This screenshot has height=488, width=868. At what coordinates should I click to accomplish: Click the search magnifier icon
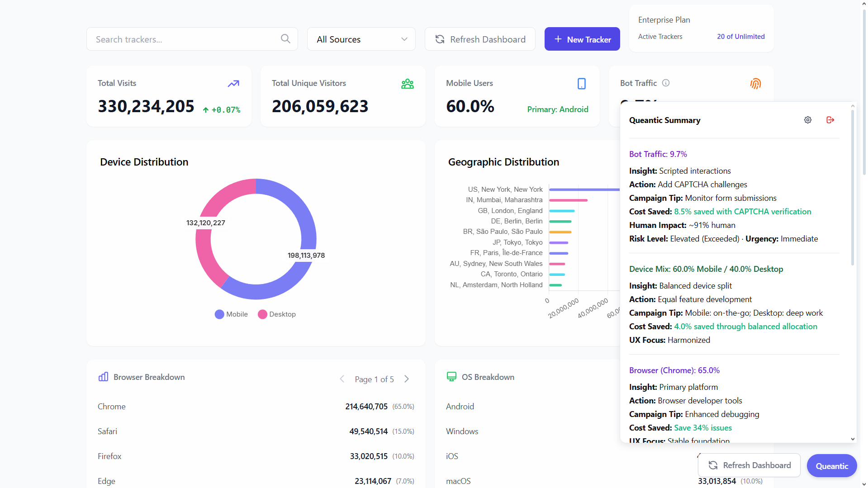(285, 39)
